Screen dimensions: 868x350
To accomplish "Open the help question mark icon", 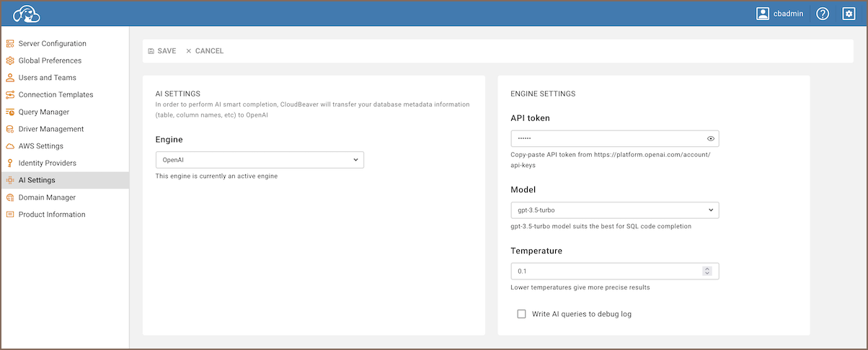I will click(x=823, y=14).
